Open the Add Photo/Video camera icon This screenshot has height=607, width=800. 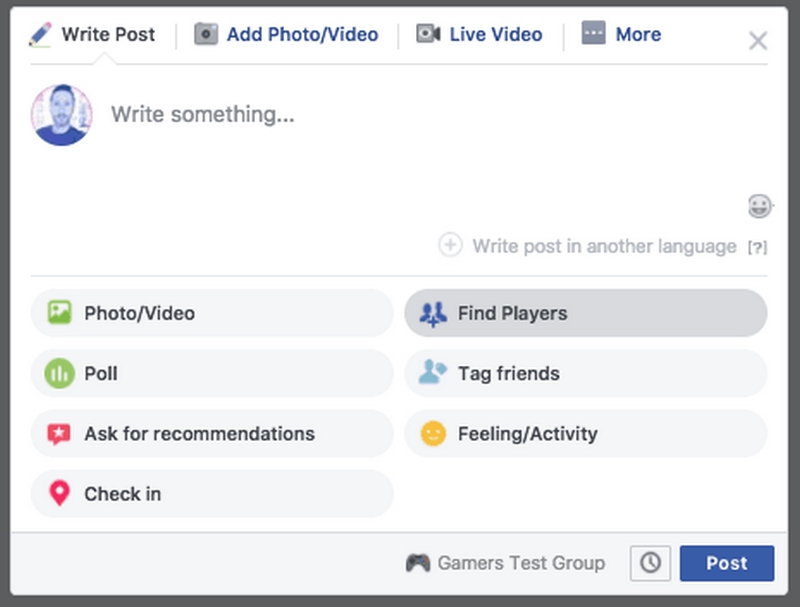tap(206, 33)
